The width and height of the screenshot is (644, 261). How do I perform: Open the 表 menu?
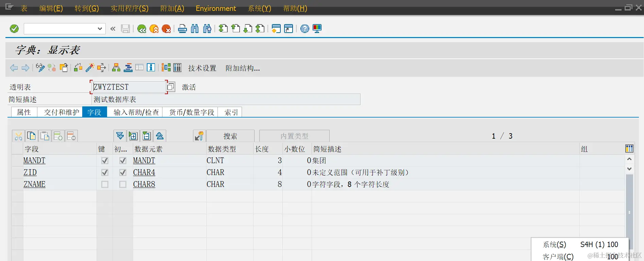click(24, 8)
